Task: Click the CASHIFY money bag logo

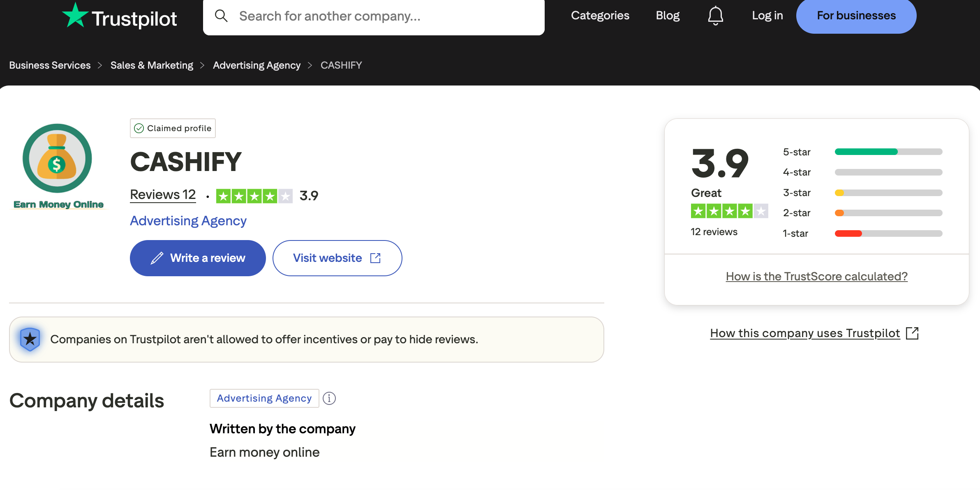Action: (57, 158)
